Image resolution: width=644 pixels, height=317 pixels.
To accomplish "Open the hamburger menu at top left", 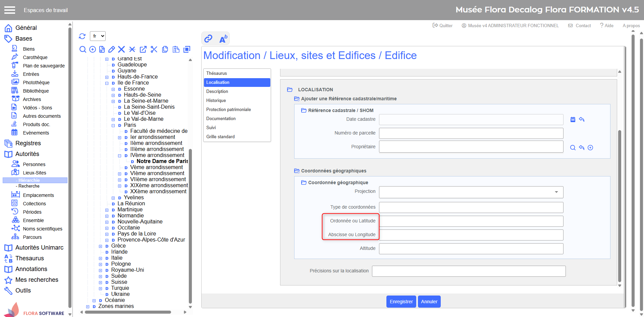I will (x=10, y=10).
